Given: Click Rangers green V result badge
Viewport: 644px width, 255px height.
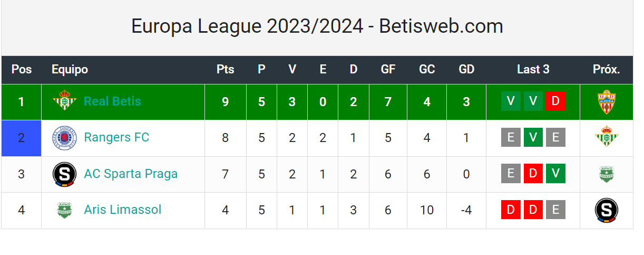Looking at the screenshot, I should [533, 138].
